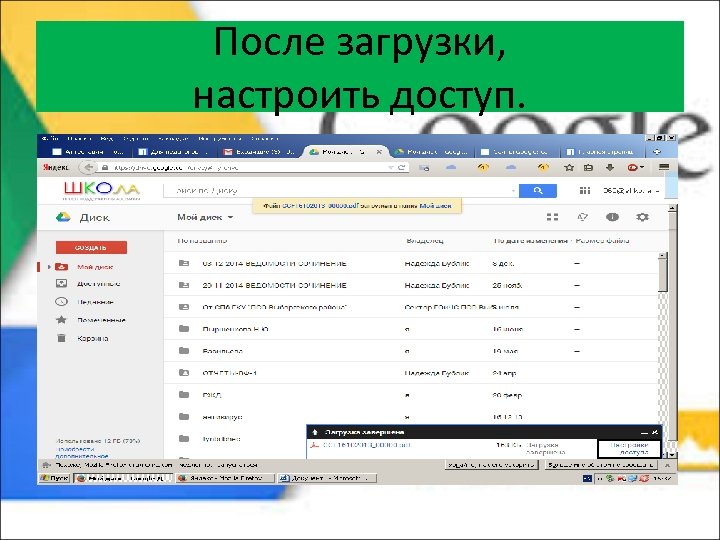This screenshot has width=720, height=540.
Task: Click the ШКОЛА logo
Action: point(101,191)
